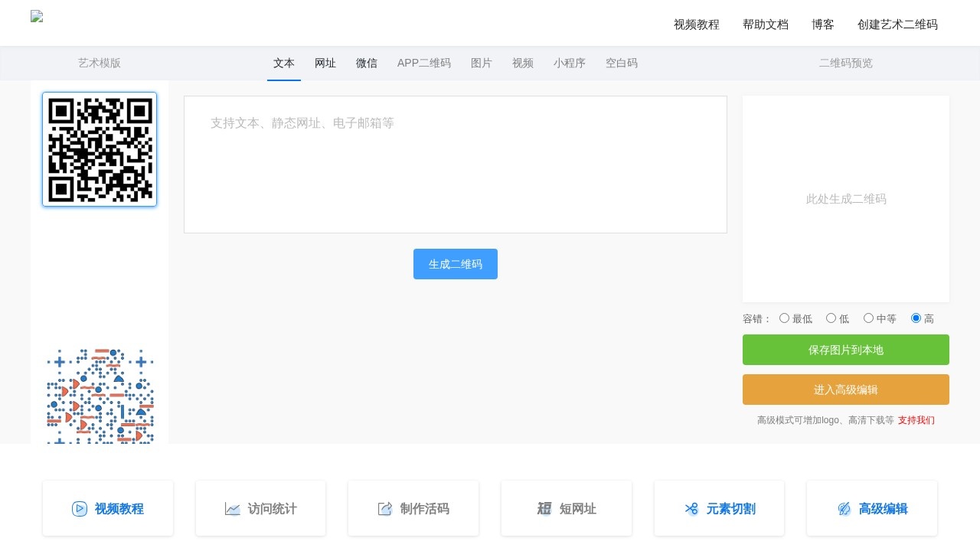Select the 访问统计 chart icon
Image resolution: width=980 pixels, height=551 pixels.
[x=233, y=509]
